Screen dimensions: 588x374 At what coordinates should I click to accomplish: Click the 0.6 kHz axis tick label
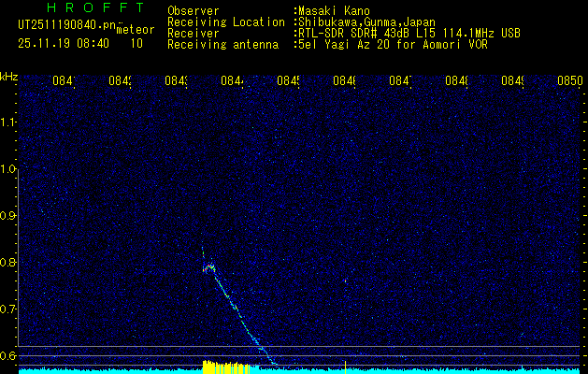coord(7,355)
